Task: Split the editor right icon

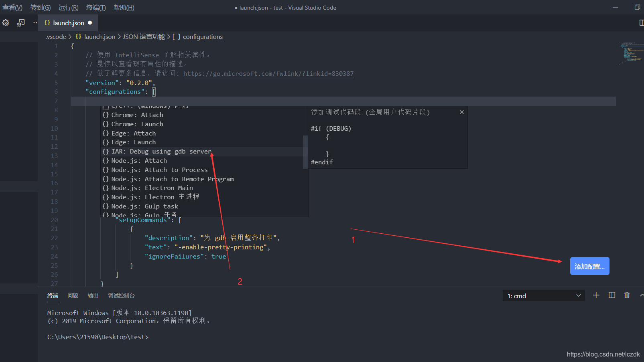Action: click(x=641, y=23)
